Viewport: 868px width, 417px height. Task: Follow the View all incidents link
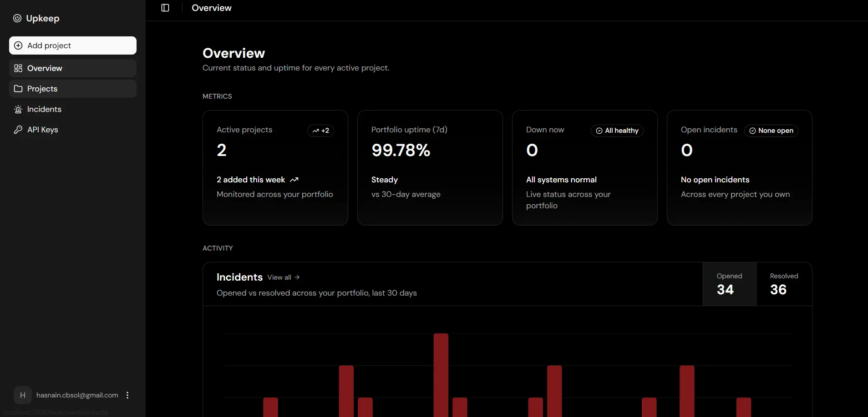[284, 277]
